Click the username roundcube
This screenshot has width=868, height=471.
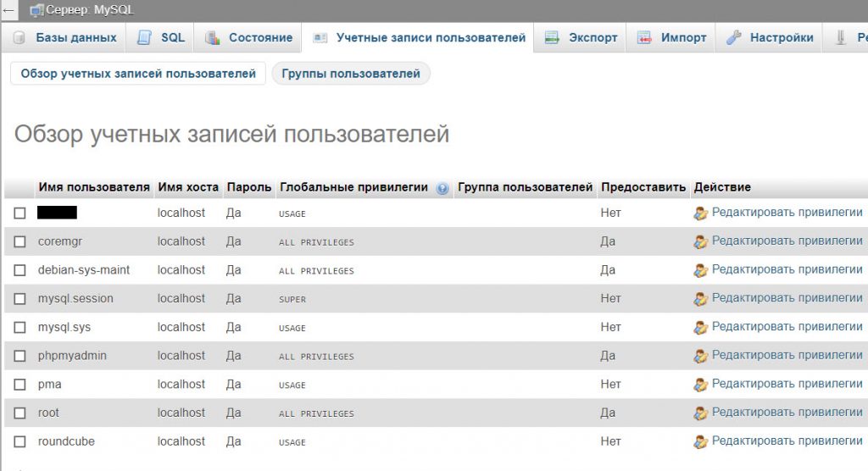click(66, 441)
